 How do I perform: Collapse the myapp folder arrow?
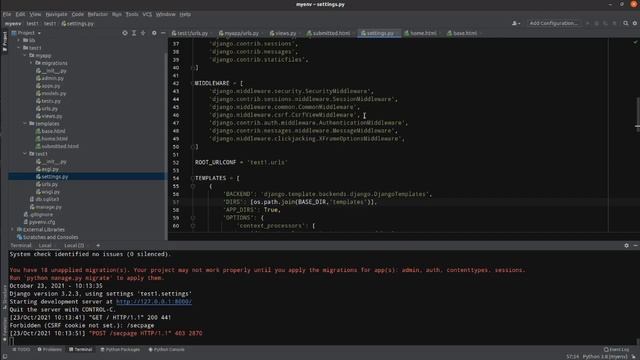click(25, 56)
